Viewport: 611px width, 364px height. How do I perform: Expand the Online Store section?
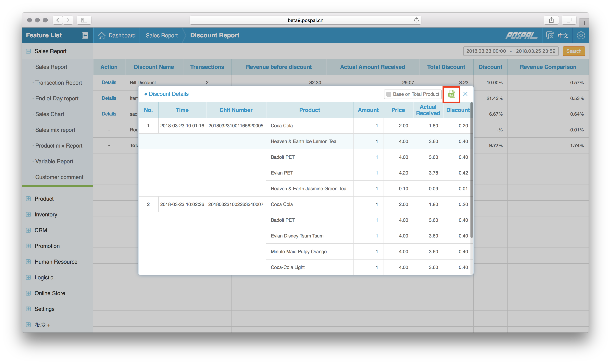29,293
